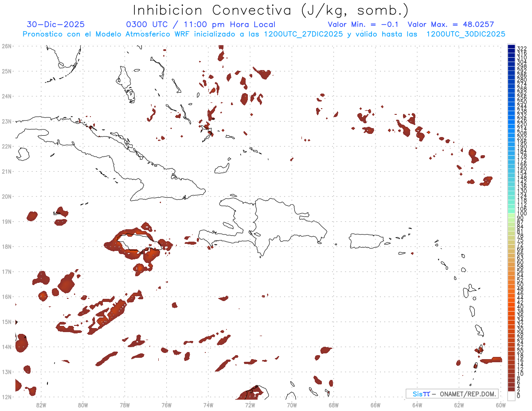
Task: Click the date "30-Dic-2025"
Action: pyautogui.click(x=56, y=24)
